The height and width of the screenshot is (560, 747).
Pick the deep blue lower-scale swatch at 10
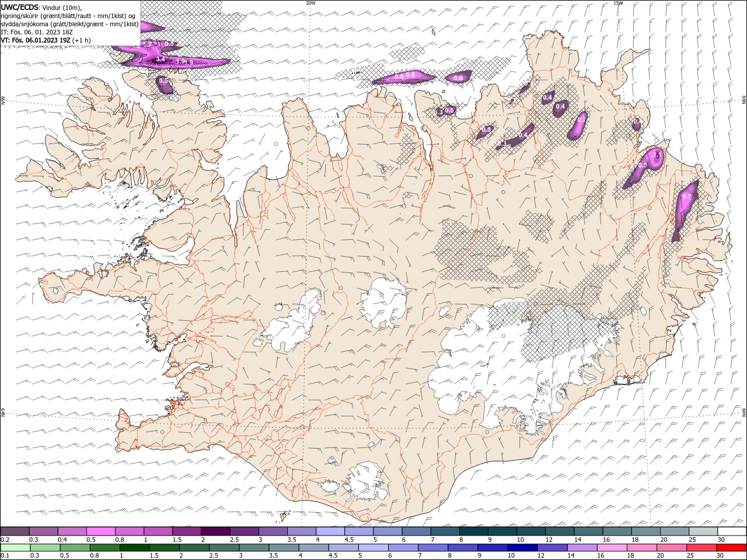522,548
